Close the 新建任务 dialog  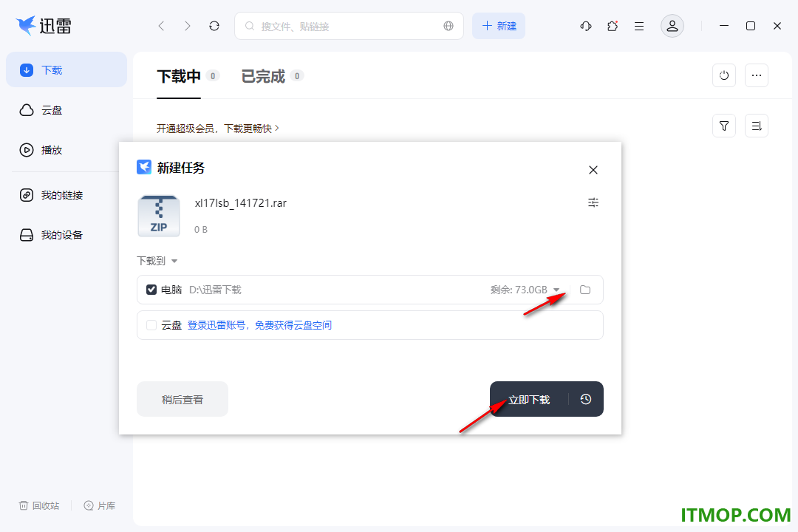[x=593, y=170]
